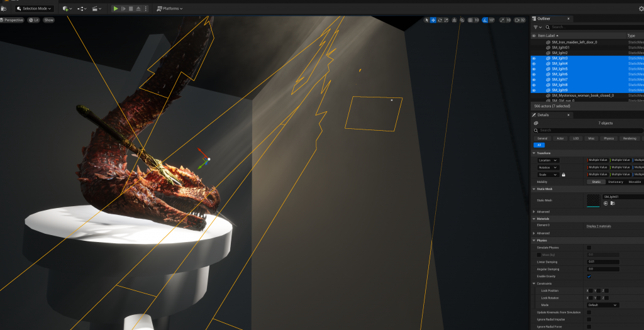Viewport: 644px width, 330px height.
Task: Close the Outliner tab
Action: pyautogui.click(x=569, y=18)
